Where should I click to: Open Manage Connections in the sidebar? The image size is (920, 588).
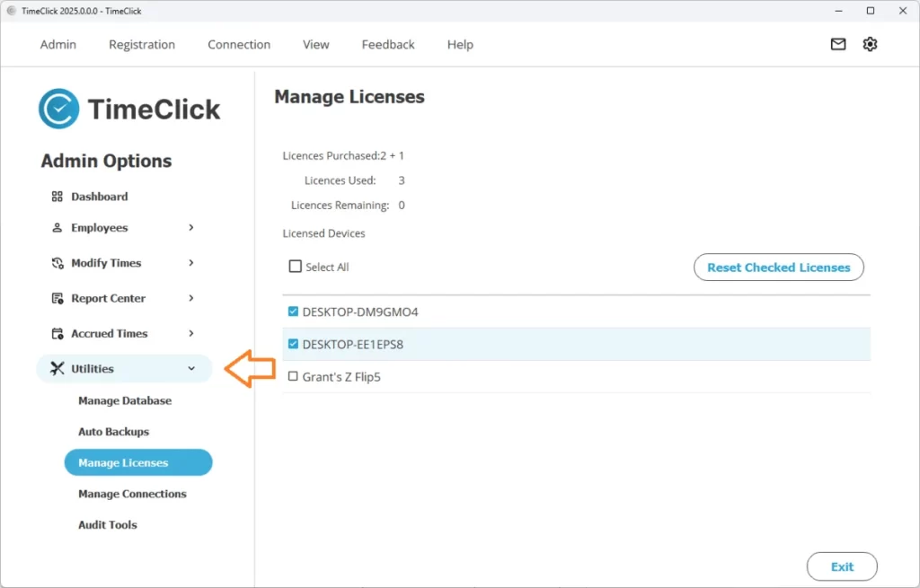tap(132, 494)
